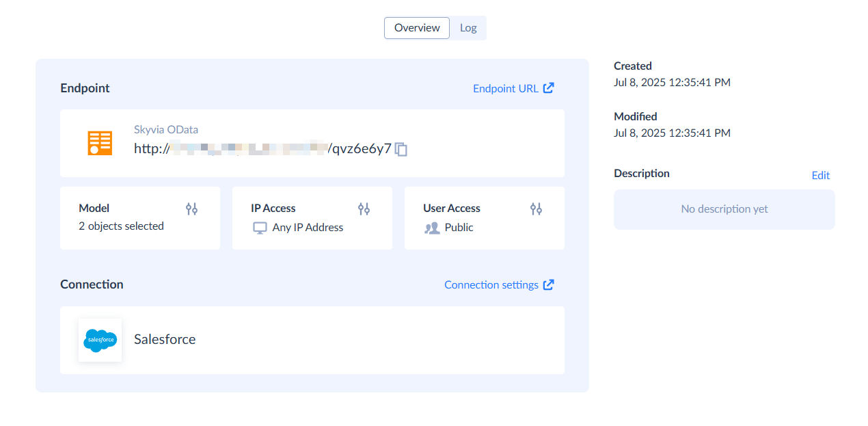
Task: Click the orange Skyvia OData endpoint icon
Action: coord(100,143)
